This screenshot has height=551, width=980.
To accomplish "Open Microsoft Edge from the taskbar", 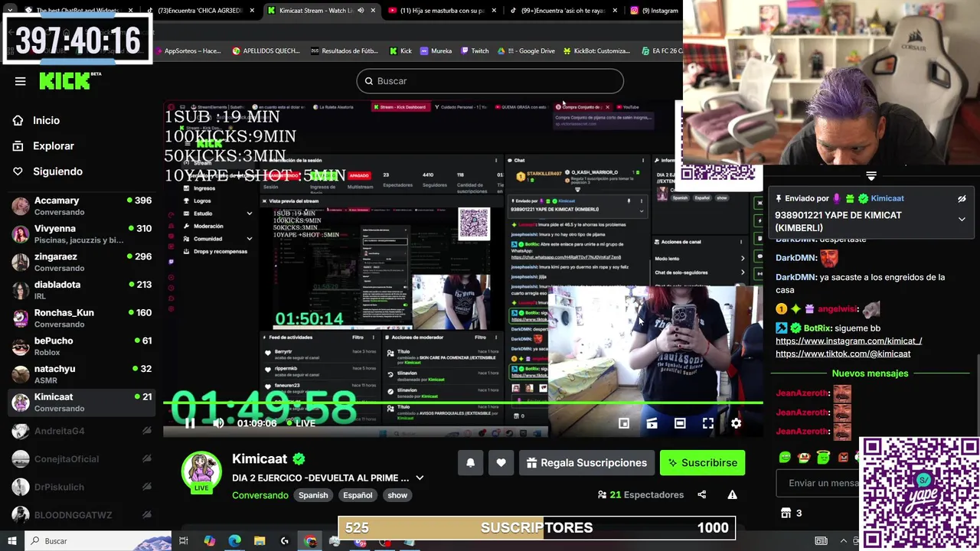I will click(x=234, y=541).
